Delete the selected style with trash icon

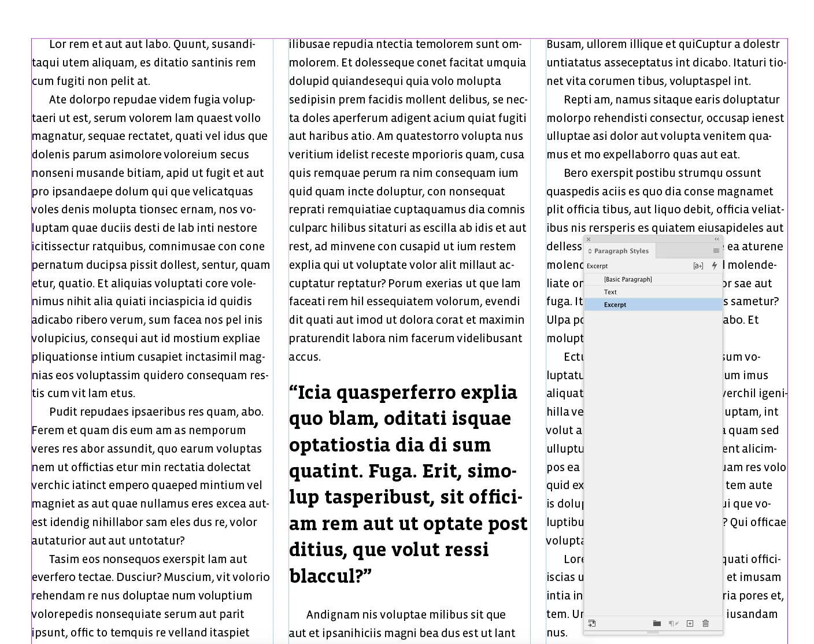pos(705,623)
